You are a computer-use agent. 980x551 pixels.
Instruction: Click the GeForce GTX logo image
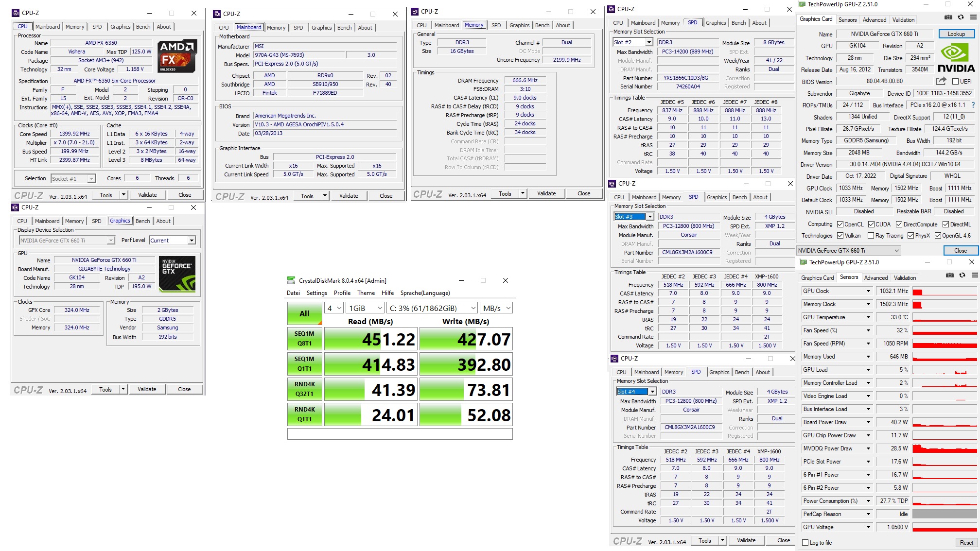click(177, 274)
